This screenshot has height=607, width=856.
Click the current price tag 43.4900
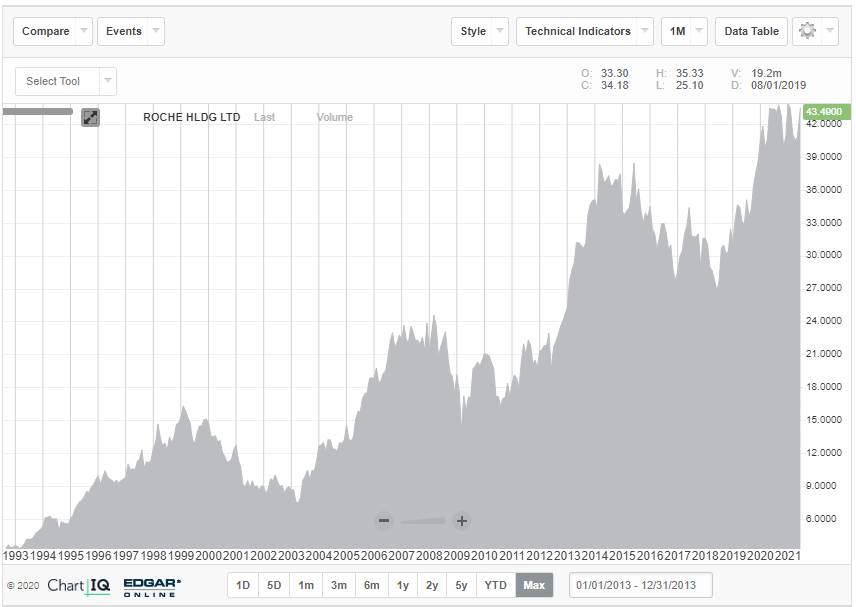(x=827, y=112)
